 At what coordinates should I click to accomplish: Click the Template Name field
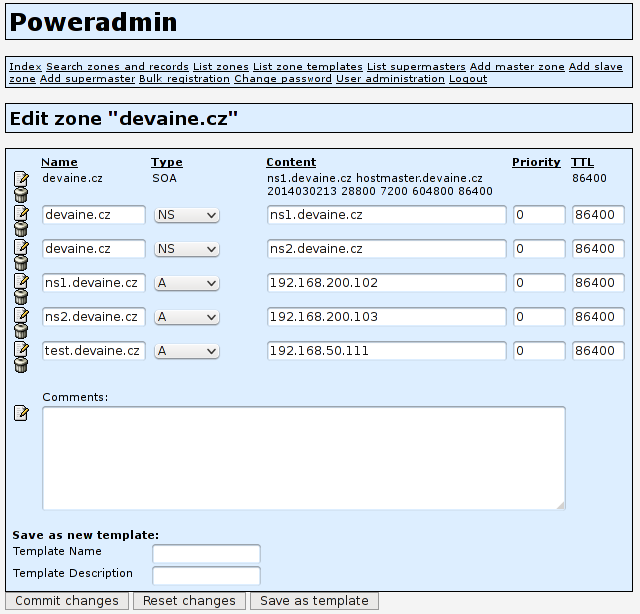coord(206,554)
